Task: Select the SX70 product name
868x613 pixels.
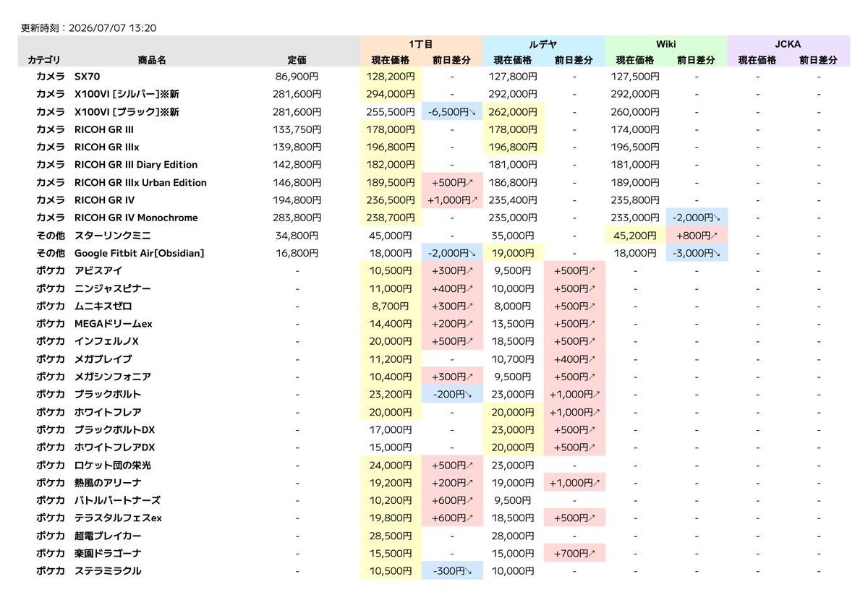Action: click(x=87, y=76)
